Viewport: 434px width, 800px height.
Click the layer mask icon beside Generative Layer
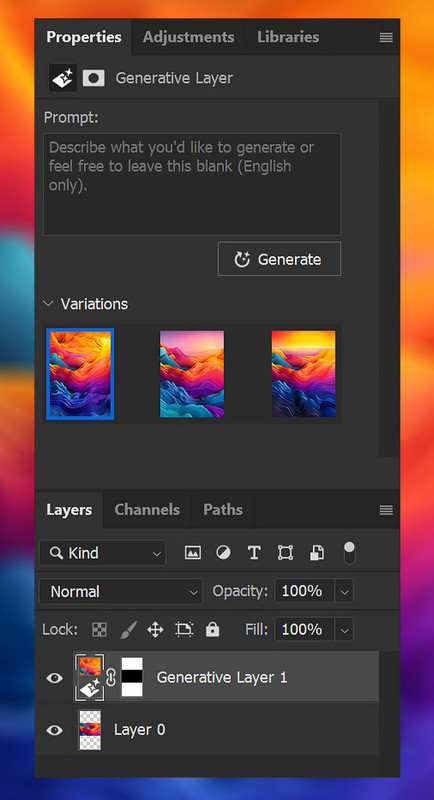[x=94, y=78]
